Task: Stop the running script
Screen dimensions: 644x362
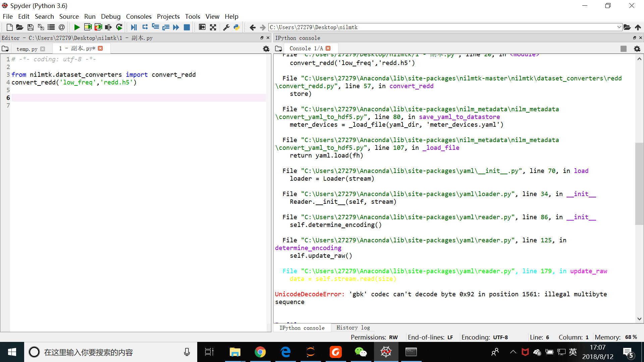Action: (187, 27)
